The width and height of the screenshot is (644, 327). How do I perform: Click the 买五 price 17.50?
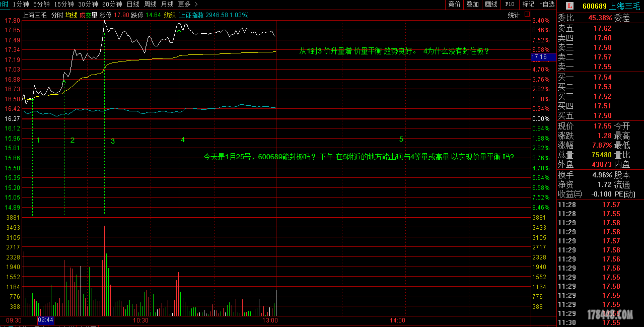point(602,116)
